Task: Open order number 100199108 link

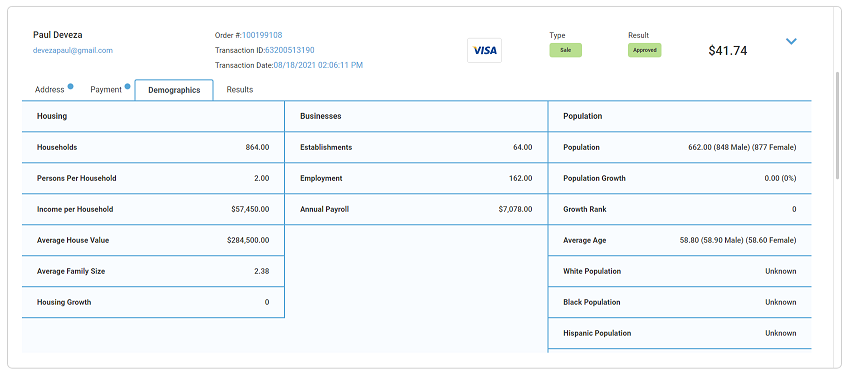Action: (x=262, y=35)
